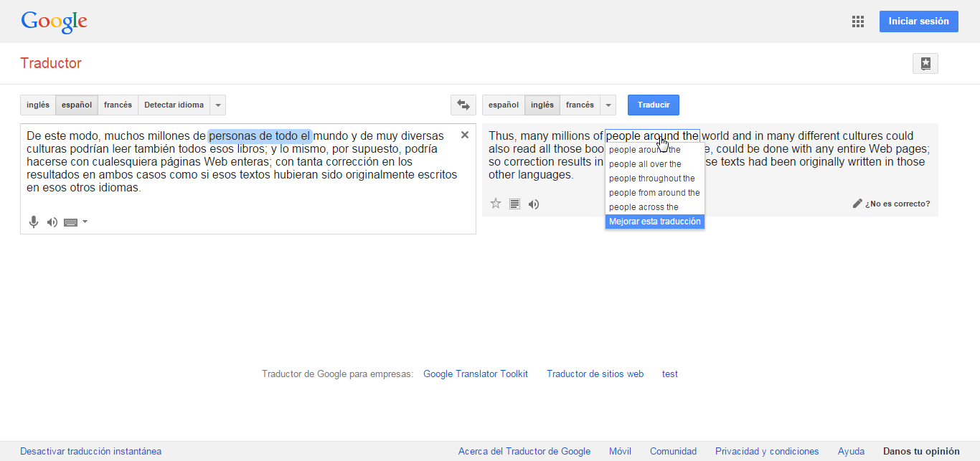
Task: Click the Iniciar sesión button
Action: click(x=918, y=22)
